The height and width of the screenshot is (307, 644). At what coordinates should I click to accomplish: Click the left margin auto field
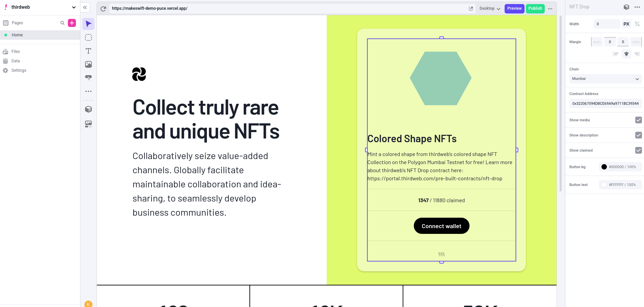[597, 42]
